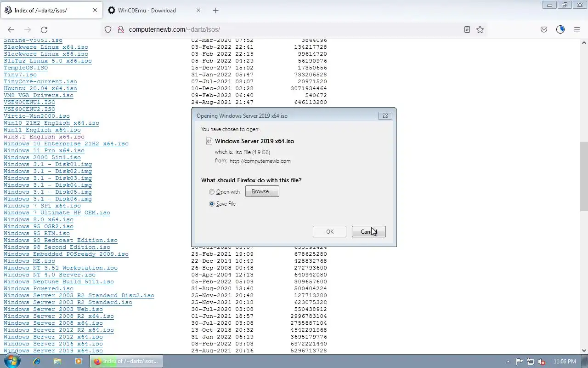The height and width of the screenshot is (368, 588).
Task: Click the OK button in download dialog
Action: point(329,231)
